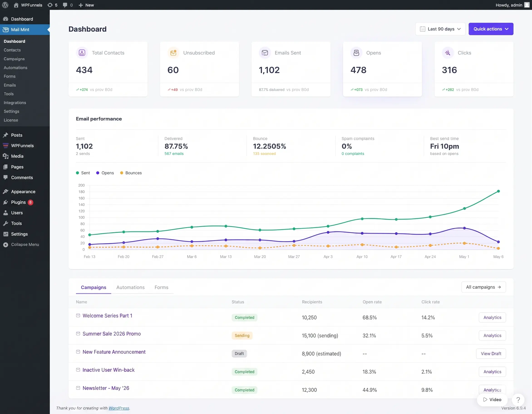Click the Apr 10 Bounces data point
Image resolution: width=532 pixels, height=414 pixels.
click(362, 245)
